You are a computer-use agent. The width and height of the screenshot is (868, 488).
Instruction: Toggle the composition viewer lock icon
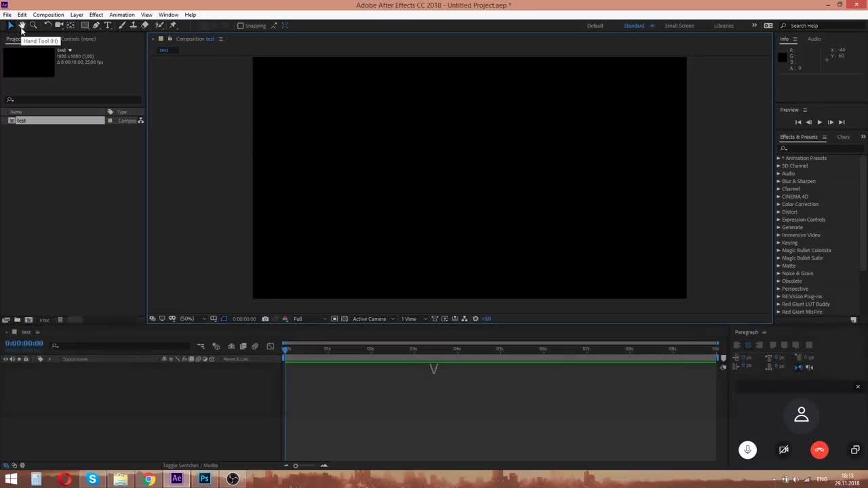tap(170, 39)
